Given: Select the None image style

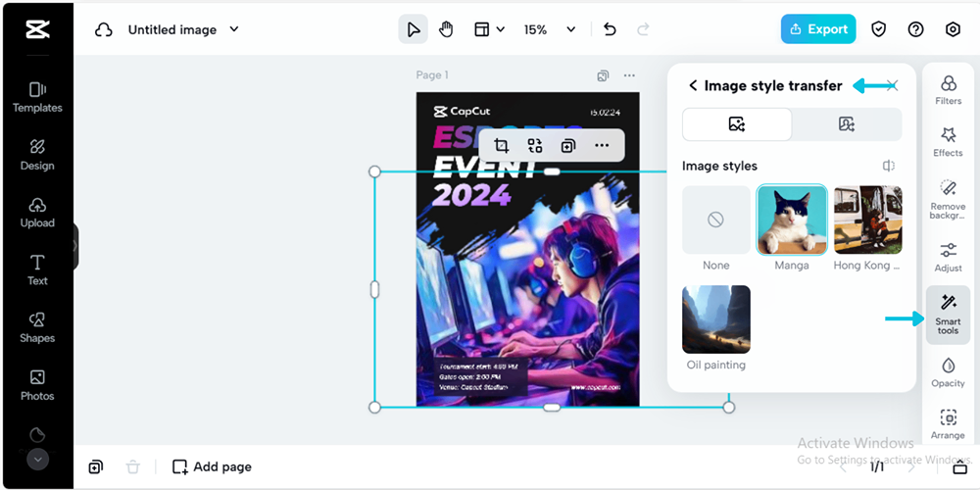Looking at the screenshot, I should tap(716, 220).
